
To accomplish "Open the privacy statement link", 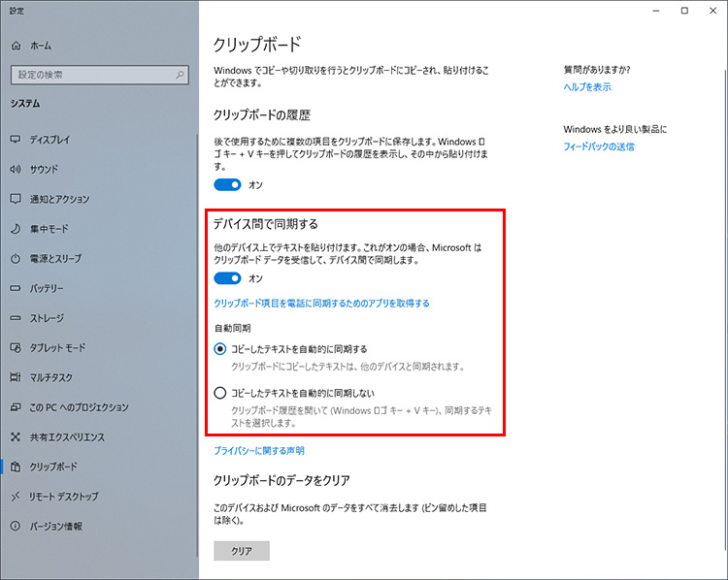I will point(259,451).
